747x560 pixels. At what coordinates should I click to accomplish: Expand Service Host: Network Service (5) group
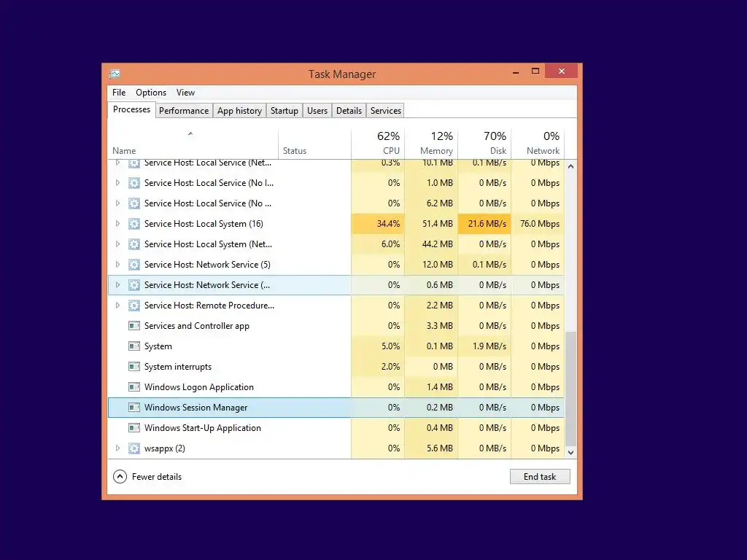(117, 264)
